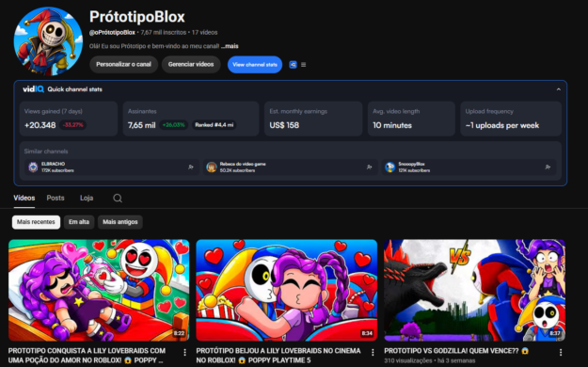Click the vidIQ logo in stats panel
The height and width of the screenshot is (367, 588).
[x=33, y=89]
